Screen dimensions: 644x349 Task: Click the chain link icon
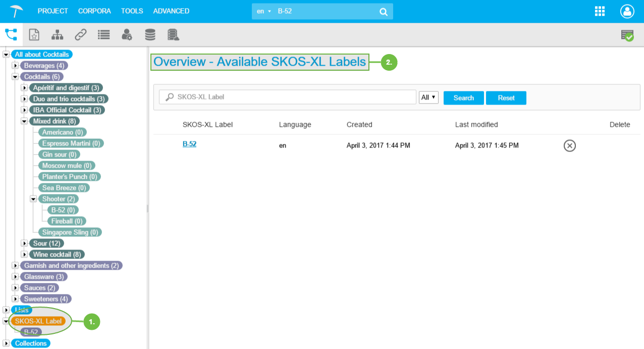(x=80, y=34)
